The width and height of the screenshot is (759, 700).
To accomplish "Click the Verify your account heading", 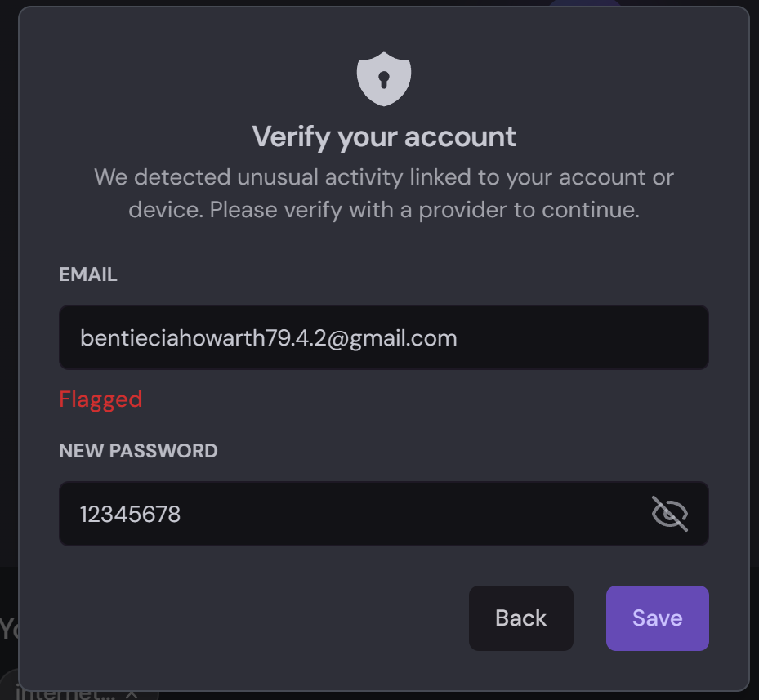I will [383, 136].
